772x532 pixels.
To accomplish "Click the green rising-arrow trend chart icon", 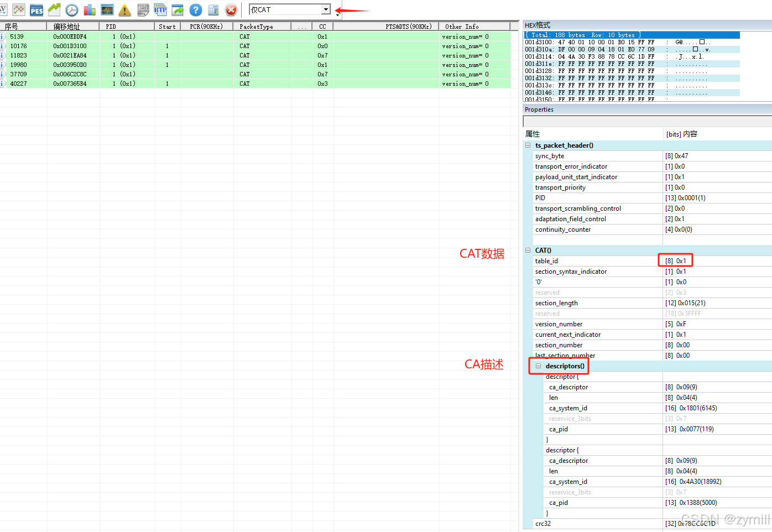I will (x=54, y=9).
